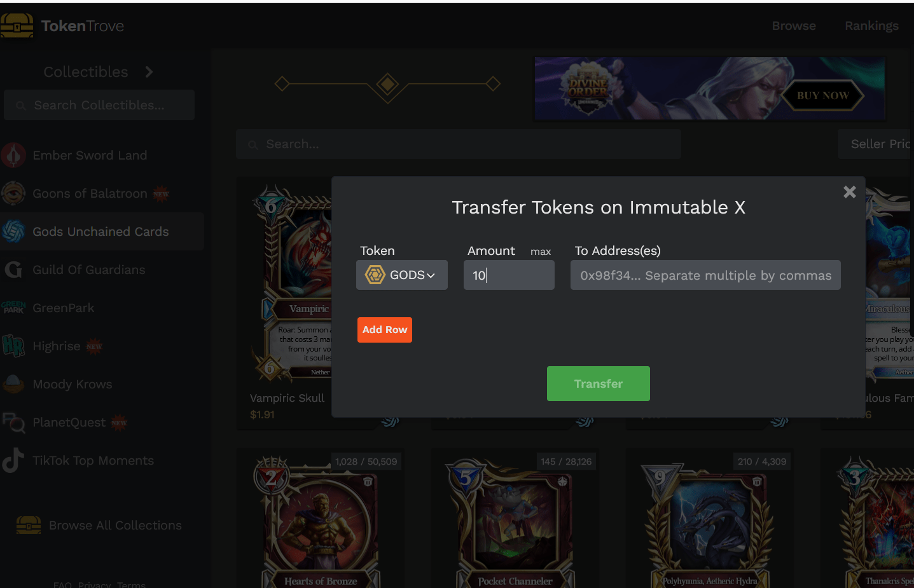The height and width of the screenshot is (588, 914).
Task: Click the TokenTrove treasure chest logo
Action: point(17,26)
